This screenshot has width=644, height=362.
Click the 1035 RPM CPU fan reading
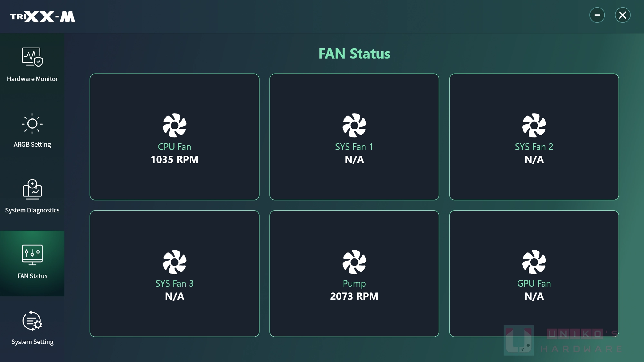click(x=175, y=160)
